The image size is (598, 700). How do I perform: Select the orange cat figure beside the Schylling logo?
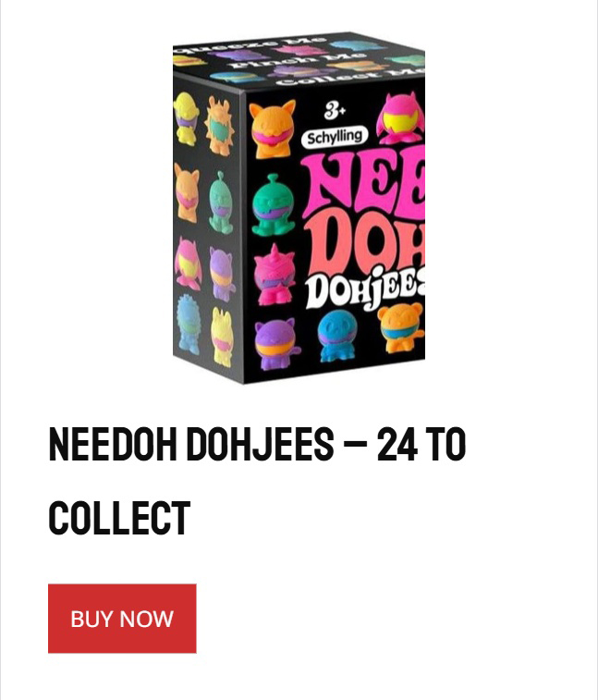click(x=272, y=129)
